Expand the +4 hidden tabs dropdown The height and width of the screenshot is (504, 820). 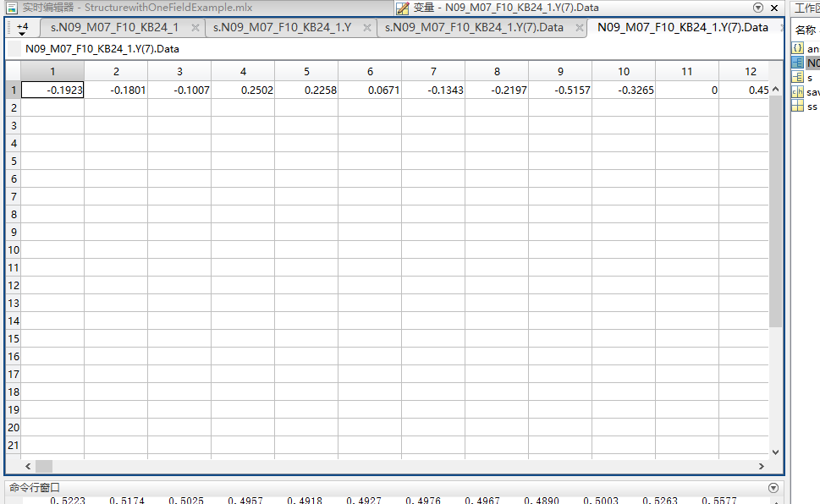pos(22,28)
